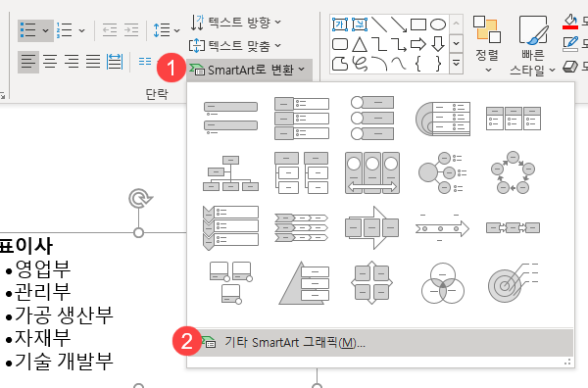This screenshot has height=388, width=588.
Task: Click the 영업부 bullet text
Action: (x=43, y=268)
